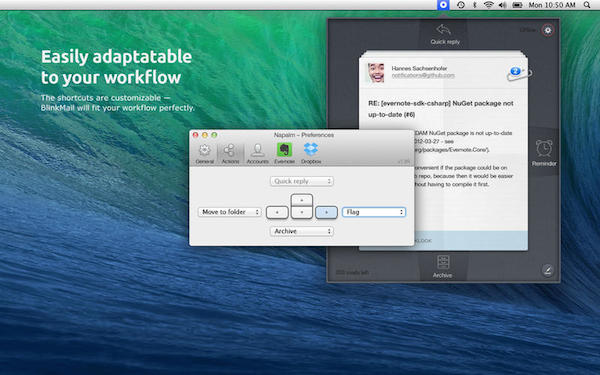Click the BlinkMail menu bar icon
This screenshot has height=375, width=600.
[x=443, y=5]
